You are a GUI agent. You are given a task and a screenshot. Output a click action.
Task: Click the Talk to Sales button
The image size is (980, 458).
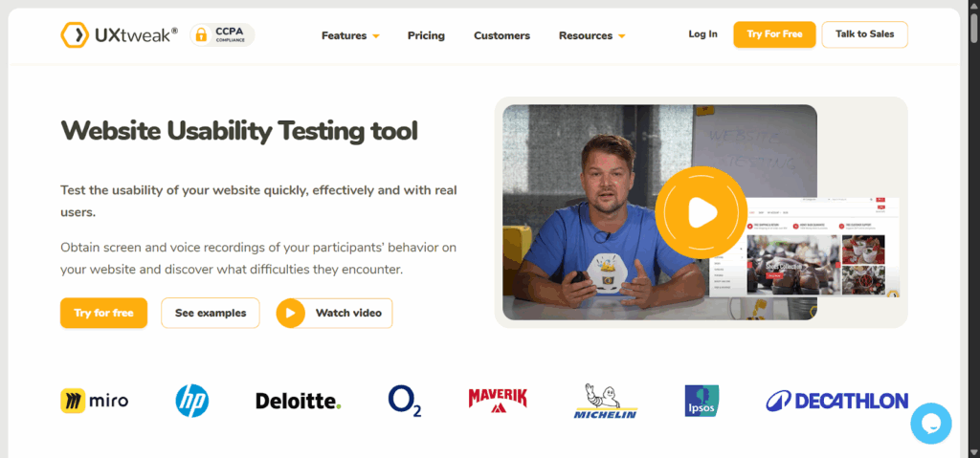[x=864, y=34]
